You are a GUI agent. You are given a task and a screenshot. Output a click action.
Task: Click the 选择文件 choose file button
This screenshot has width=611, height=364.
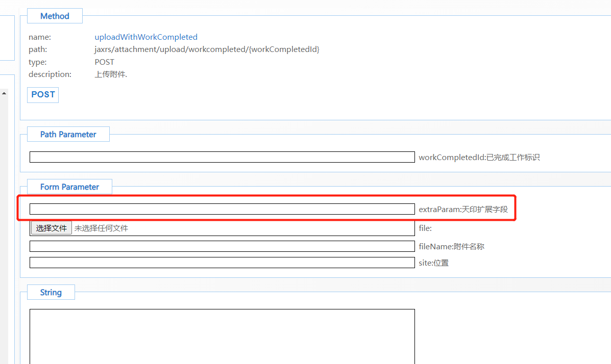(52, 228)
